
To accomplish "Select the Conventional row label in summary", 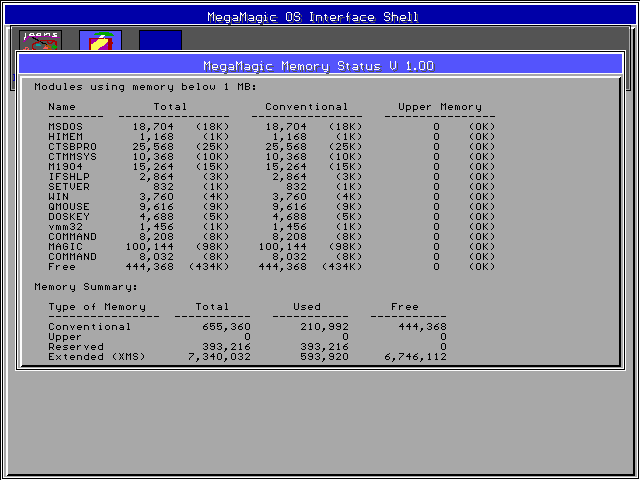I will (x=90, y=327).
